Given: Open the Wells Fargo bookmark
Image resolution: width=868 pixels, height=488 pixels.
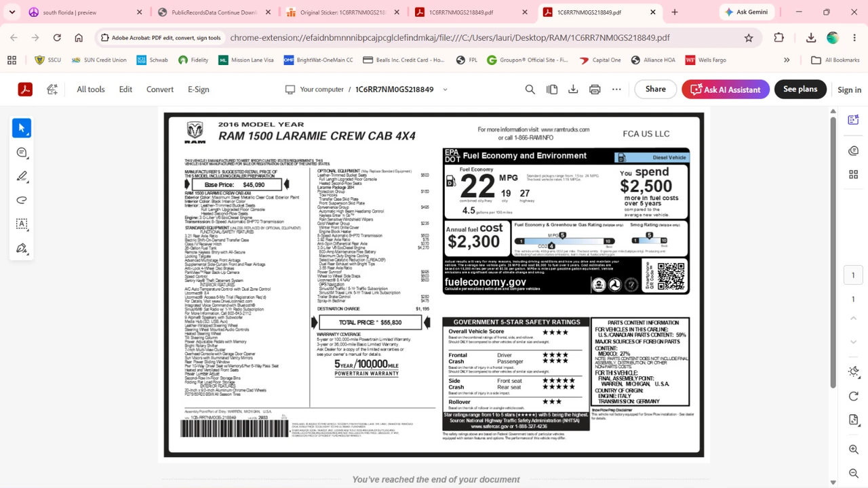Looking at the screenshot, I should (706, 60).
